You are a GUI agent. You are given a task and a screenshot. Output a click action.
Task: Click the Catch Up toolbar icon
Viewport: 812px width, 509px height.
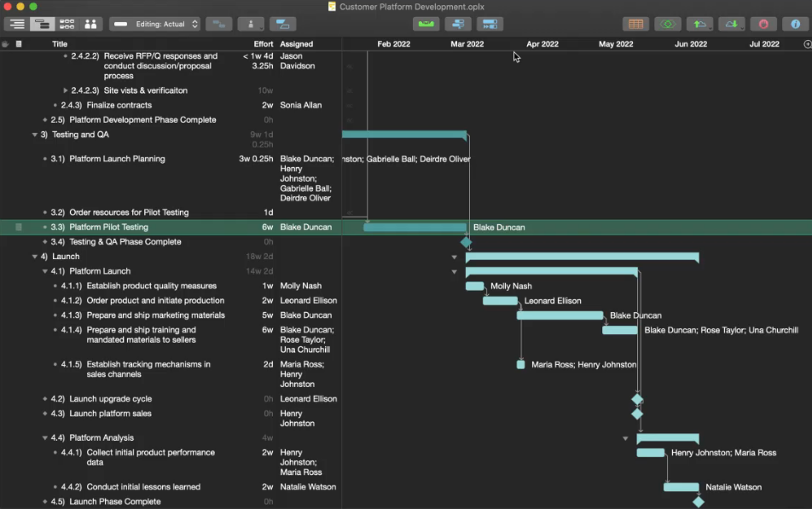point(458,24)
